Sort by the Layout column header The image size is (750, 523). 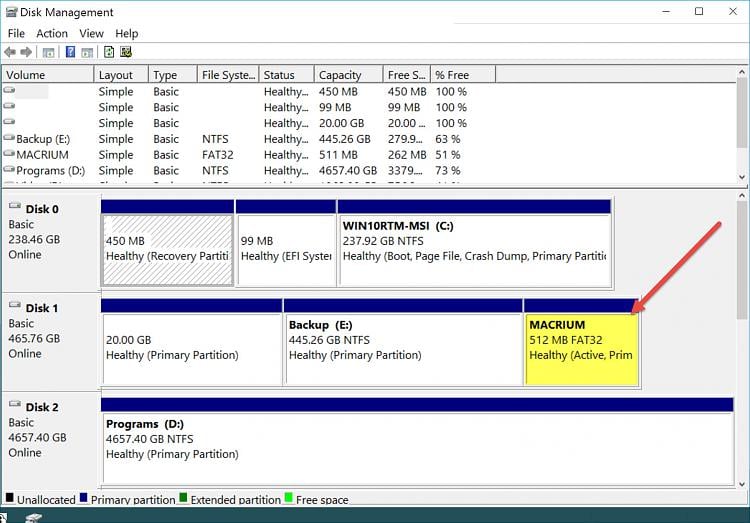coord(121,75)
